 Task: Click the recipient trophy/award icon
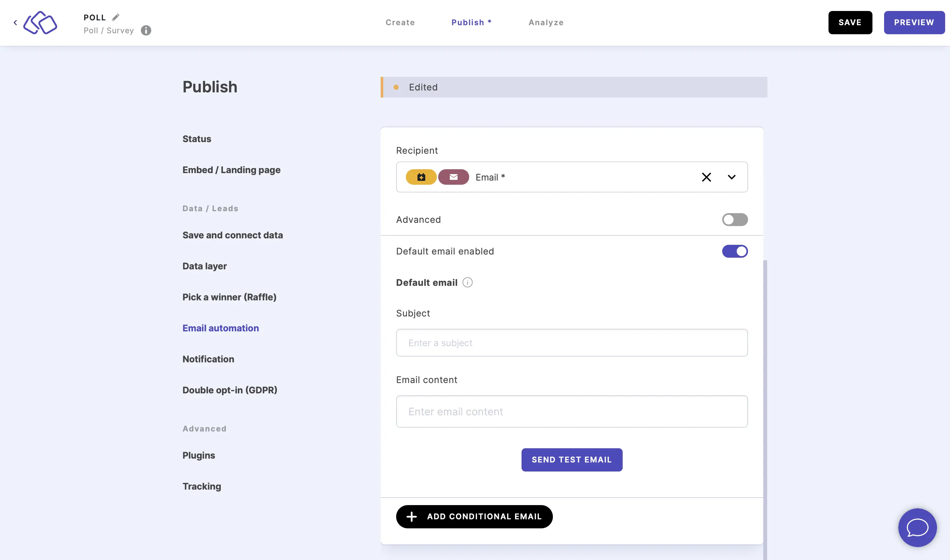(421, 177)
